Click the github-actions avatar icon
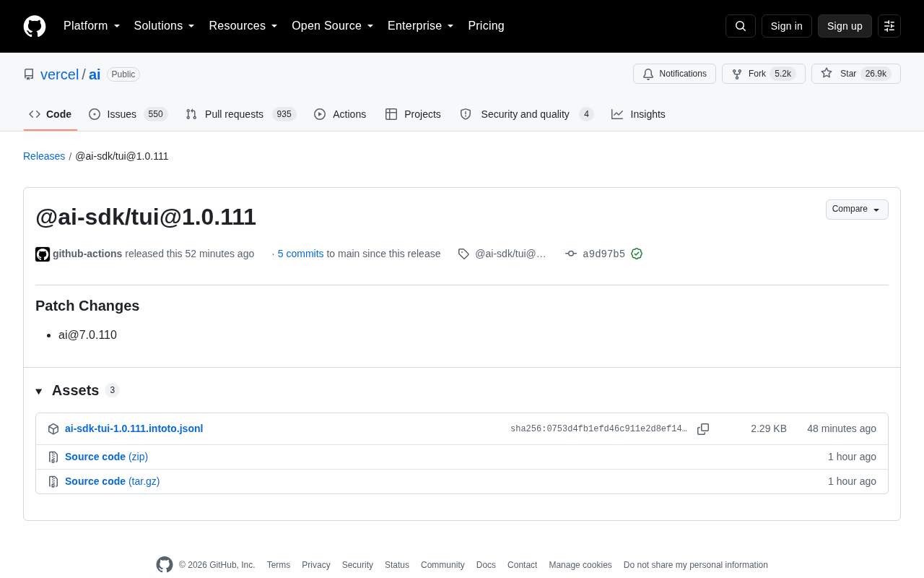Viewport: 924px width, 578px height. [43, 254]
